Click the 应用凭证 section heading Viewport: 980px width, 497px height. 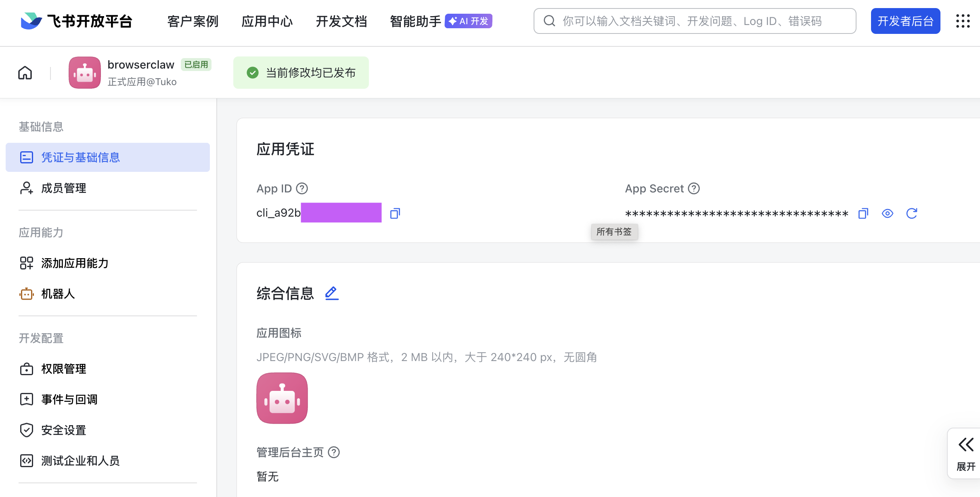[285, 149]
